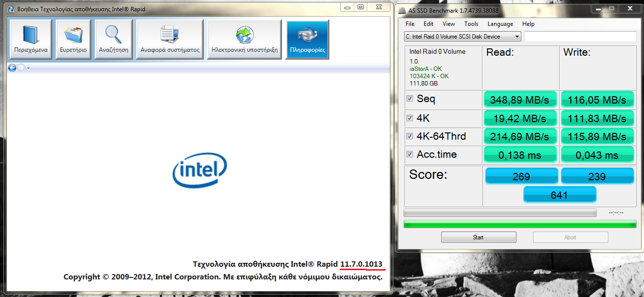
Task: Click write access time 0,043 ms
Action: coord(597,155)
